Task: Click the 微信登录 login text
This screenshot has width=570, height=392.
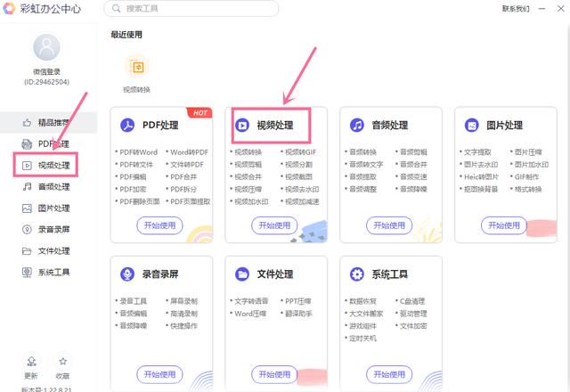Action: point(46,71)
